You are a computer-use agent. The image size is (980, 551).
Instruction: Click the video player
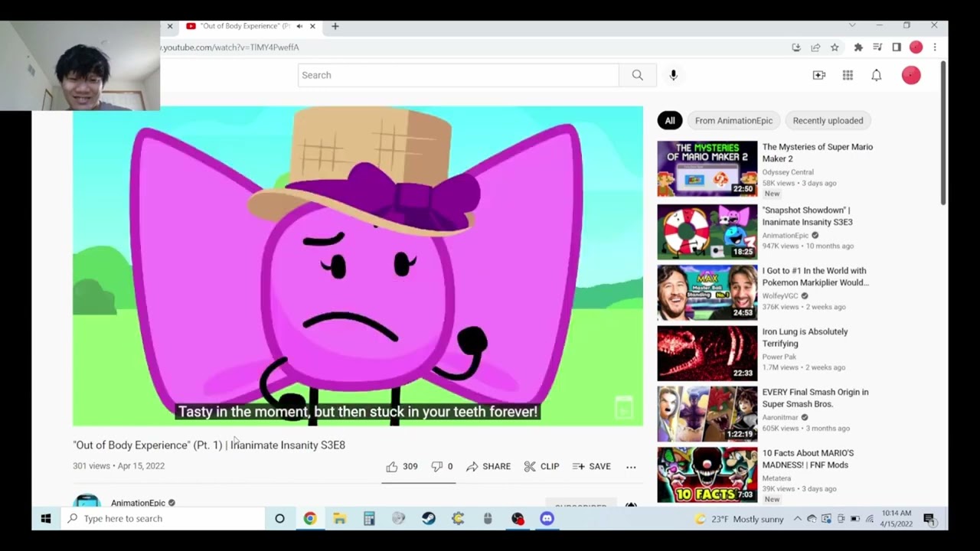pyautogui.click(x=358, y=266)
